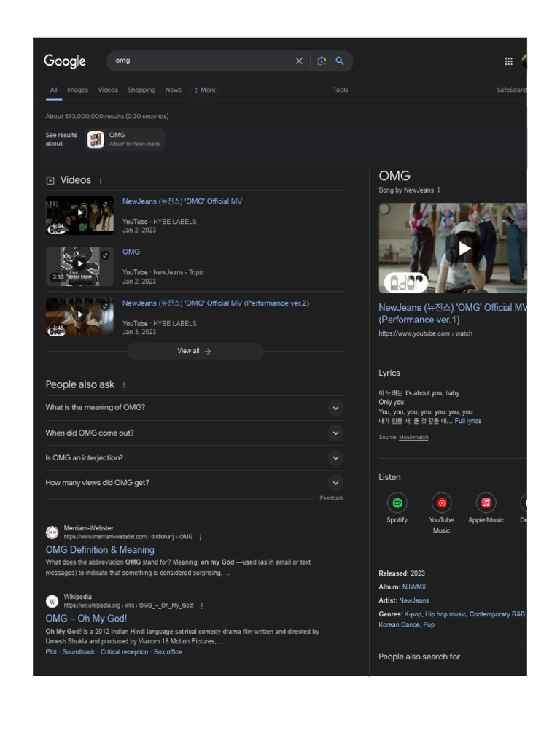Expand "What is the meaning of OMG?"
This screenshot has height=747, width=560.
pos(195,408)
